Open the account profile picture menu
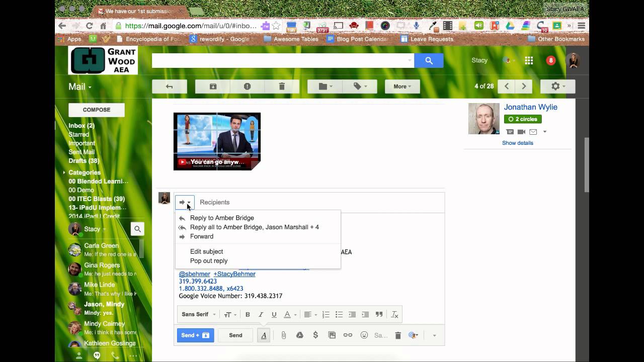The image size is (644, 362). [573, 60]
